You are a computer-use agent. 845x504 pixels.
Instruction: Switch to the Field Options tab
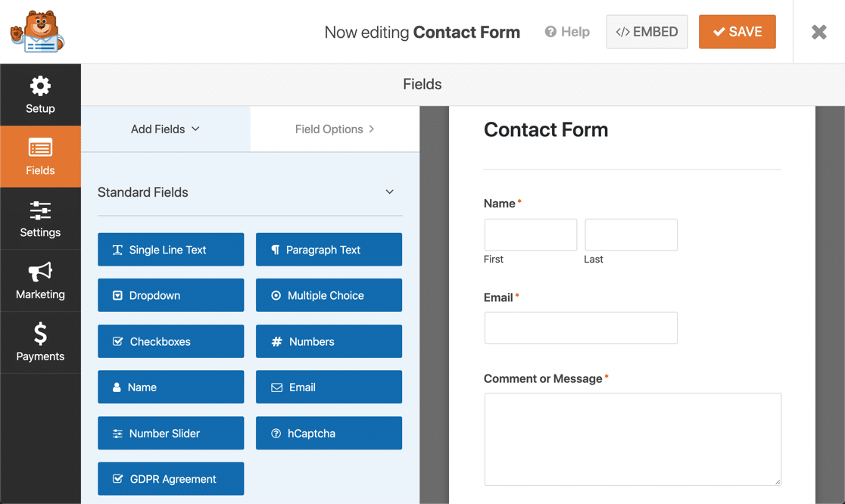pos(334,129)
